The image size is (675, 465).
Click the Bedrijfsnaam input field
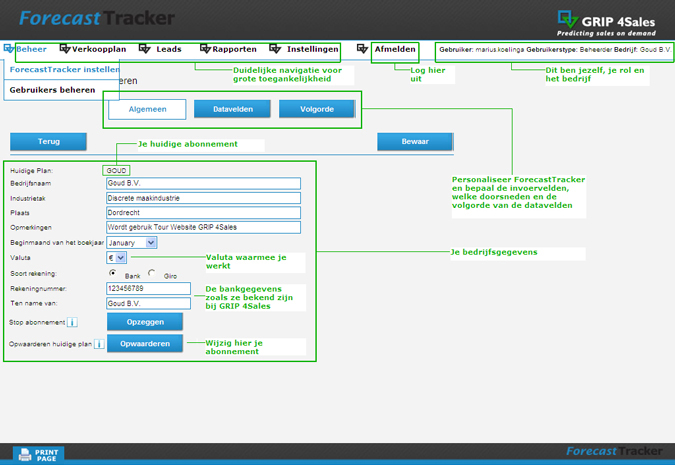pos(203,183)
